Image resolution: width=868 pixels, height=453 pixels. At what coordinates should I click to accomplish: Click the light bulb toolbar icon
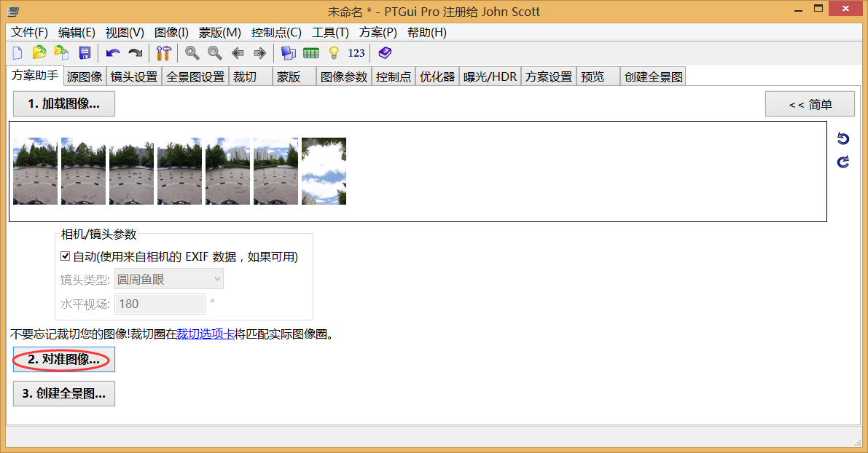coord(334,52)
